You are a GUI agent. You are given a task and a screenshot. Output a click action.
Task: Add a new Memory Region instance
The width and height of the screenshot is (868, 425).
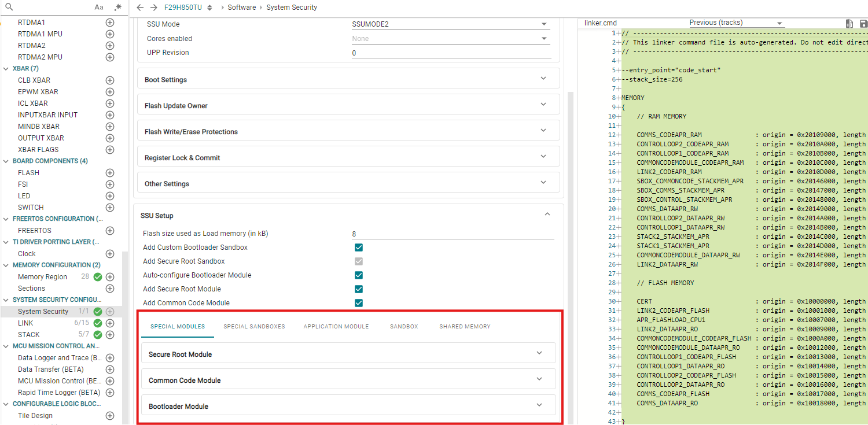110,277
